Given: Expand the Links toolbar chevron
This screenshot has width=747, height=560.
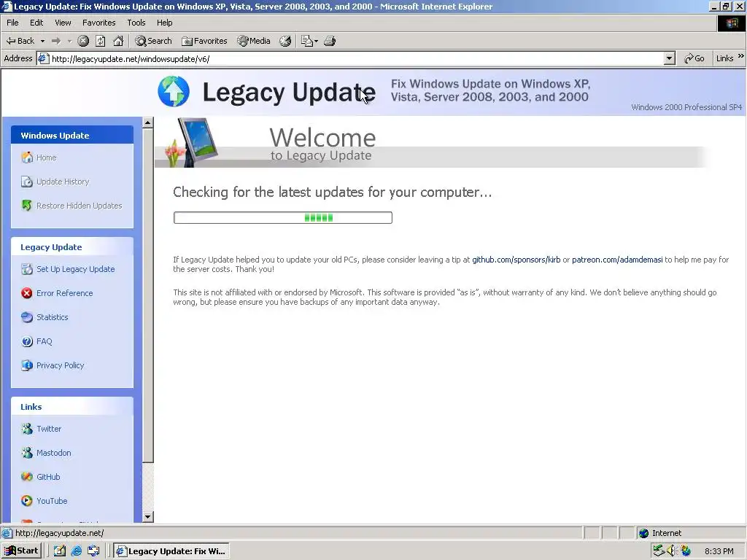Looking at the screenshot, I should (741, 56).
